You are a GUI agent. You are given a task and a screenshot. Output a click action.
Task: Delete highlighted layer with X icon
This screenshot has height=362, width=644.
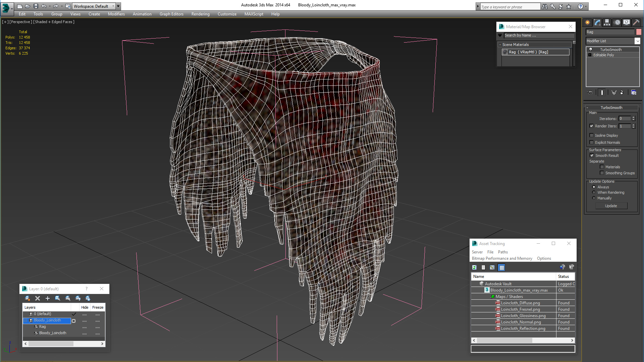click(x=38, y=298)
